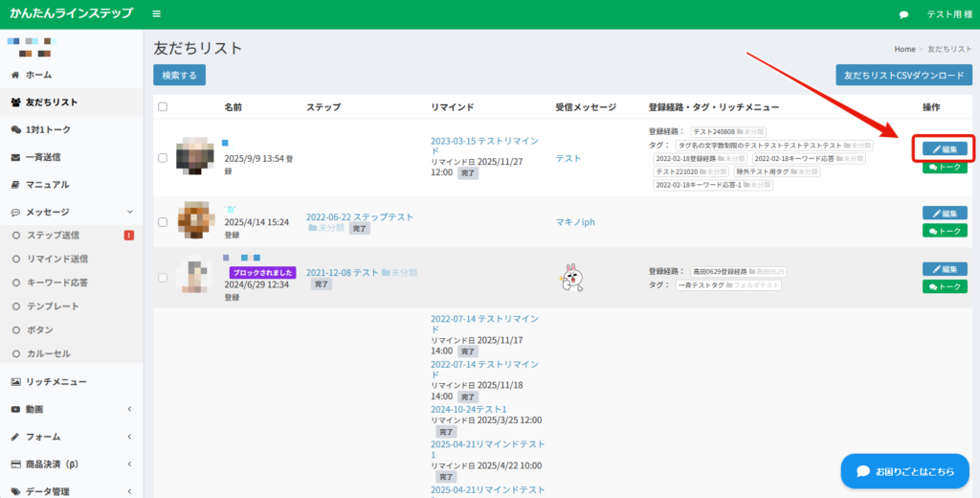Click the hamburger menu icon in header
The height and width of the screenshot is (498, 980).
[157, 14]
